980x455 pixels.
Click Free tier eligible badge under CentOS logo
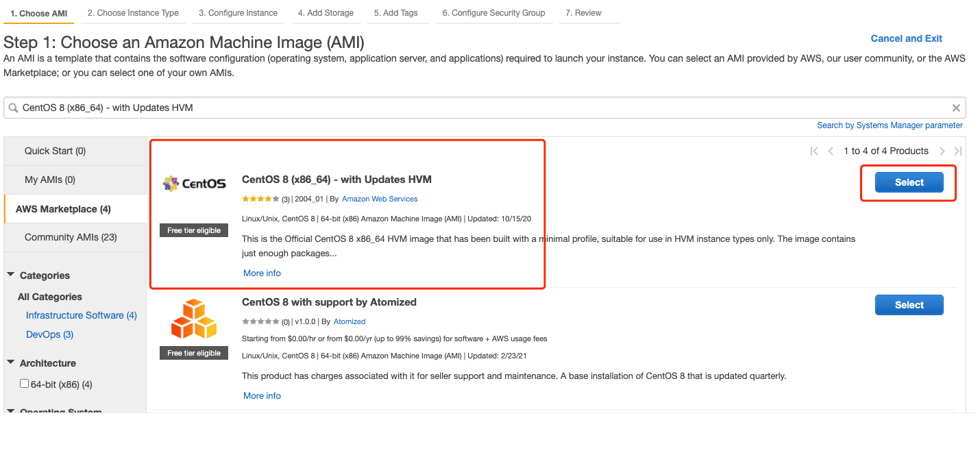pyautogui.click(x=194, y=230)
